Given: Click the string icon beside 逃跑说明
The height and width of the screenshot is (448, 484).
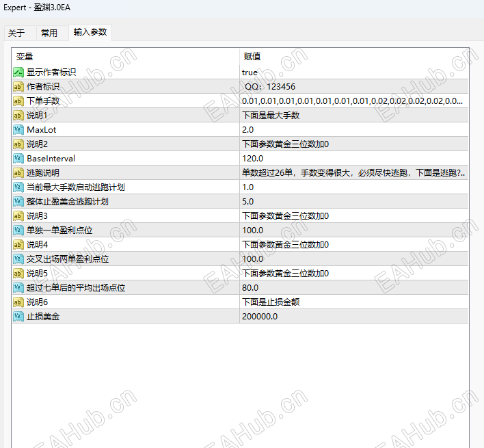Looking at the screenshot, I should [18, 173].
